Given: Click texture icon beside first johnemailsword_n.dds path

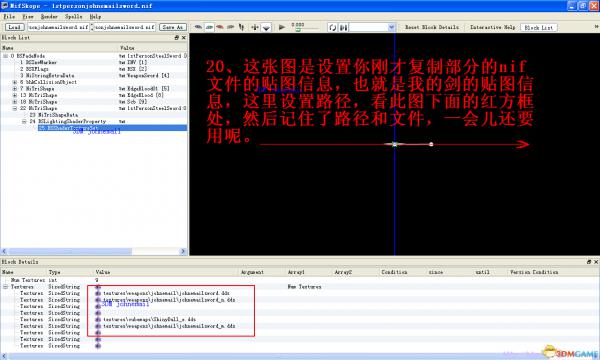Looking at the screenshot, I should click(x=98, y=300).
